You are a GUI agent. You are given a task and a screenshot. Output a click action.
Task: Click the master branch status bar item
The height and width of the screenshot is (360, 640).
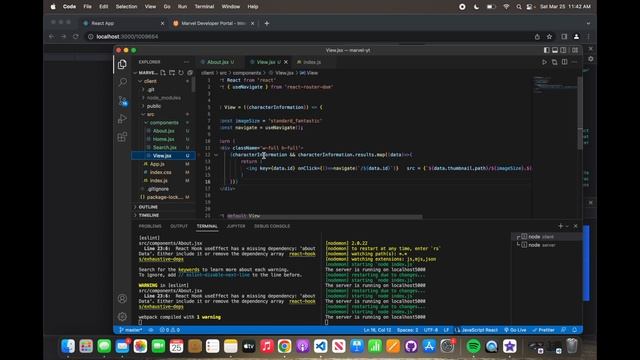[131, 330]
